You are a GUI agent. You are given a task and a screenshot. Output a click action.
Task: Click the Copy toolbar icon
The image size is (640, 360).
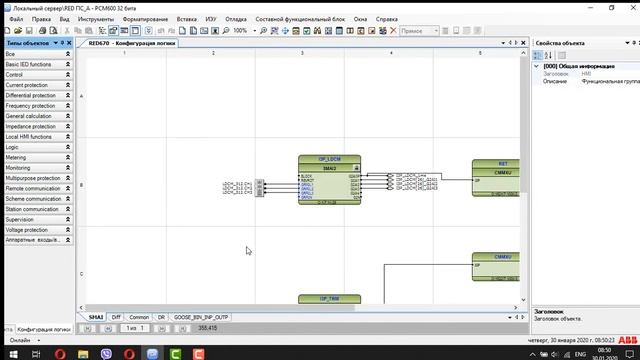click(78, 31)
